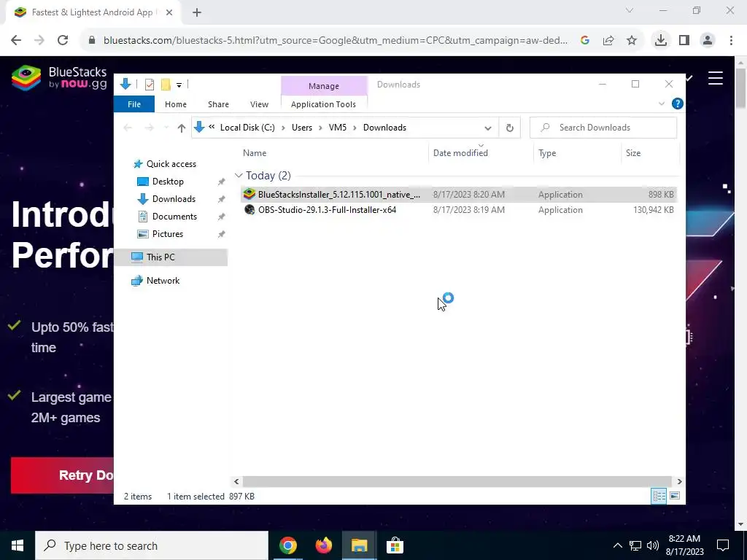This screenshot has height=560, width=747.
Task: Switch to Details view layout icon
Action: pos(659,496)
